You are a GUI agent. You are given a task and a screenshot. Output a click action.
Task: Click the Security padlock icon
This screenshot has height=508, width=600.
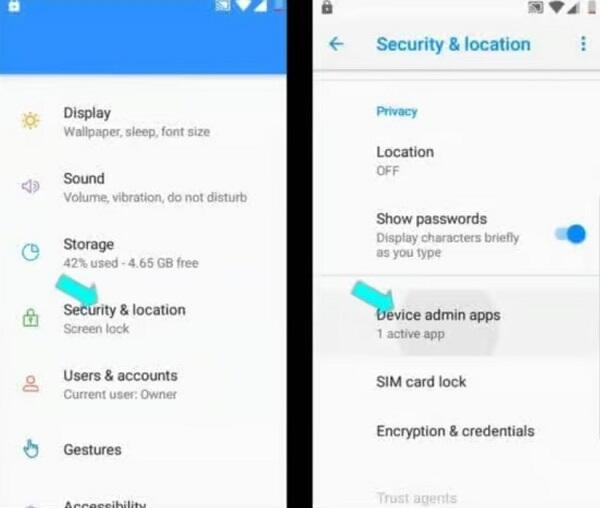click(x=31, y=318)
